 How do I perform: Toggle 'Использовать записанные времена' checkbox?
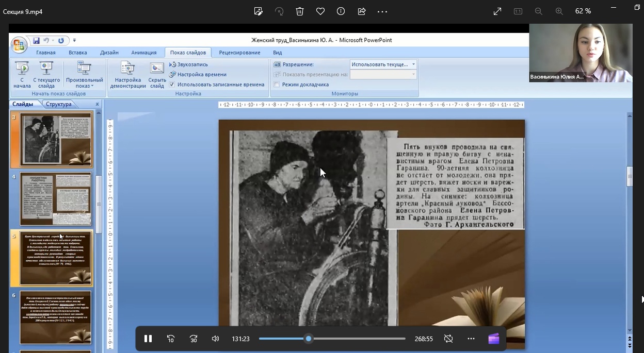(x=172, y=84)
